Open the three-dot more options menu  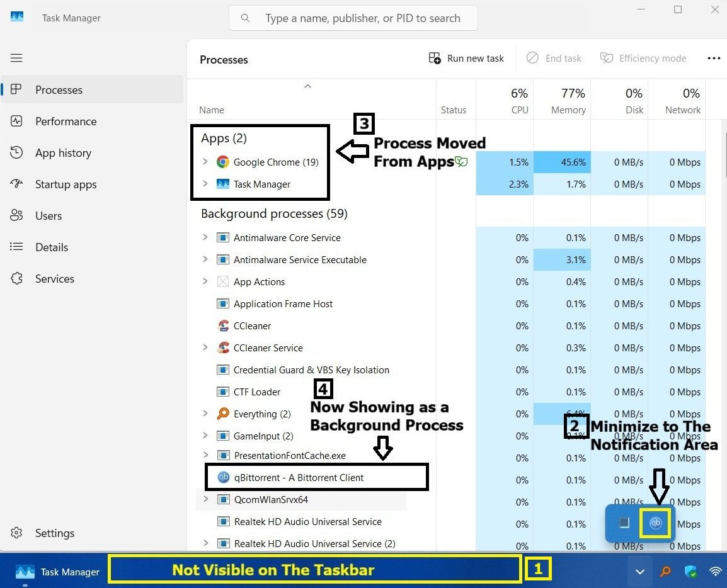[714, 59]
